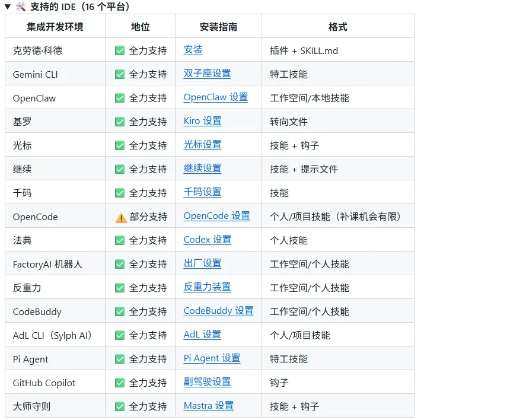510x420 pixels.
Task: Open the 副驾驶设置 link
Action: [207, 382]
